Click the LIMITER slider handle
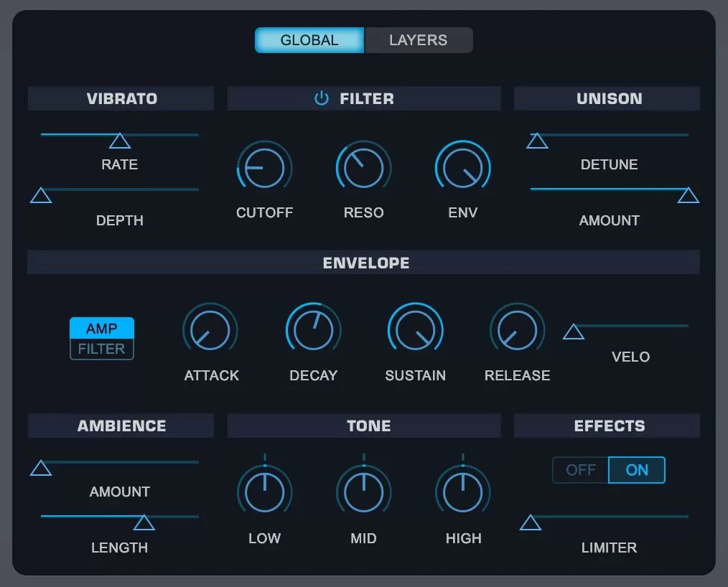The height and width of the screenshot is (587, 728). (x=531, y=522)
